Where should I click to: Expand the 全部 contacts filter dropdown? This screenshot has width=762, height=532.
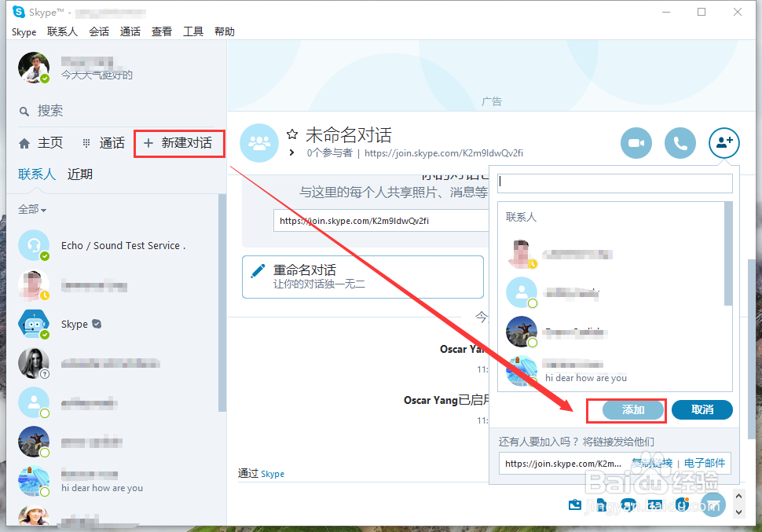coord(32,210)
